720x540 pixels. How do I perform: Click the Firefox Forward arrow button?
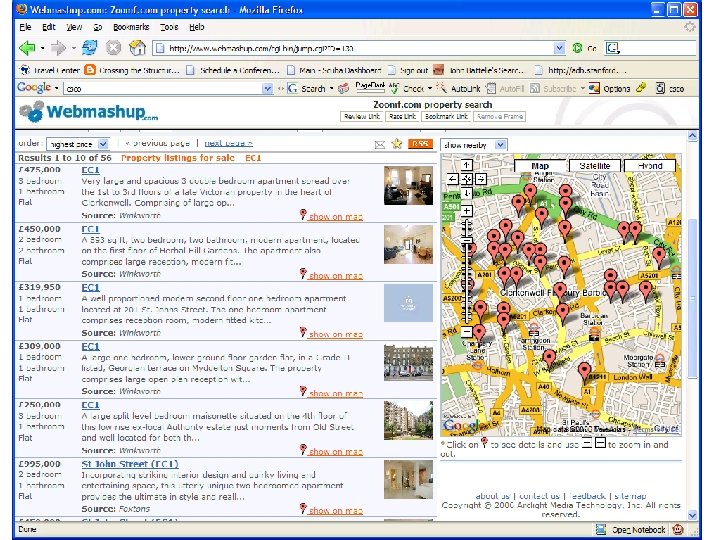[x=59, y=48]
